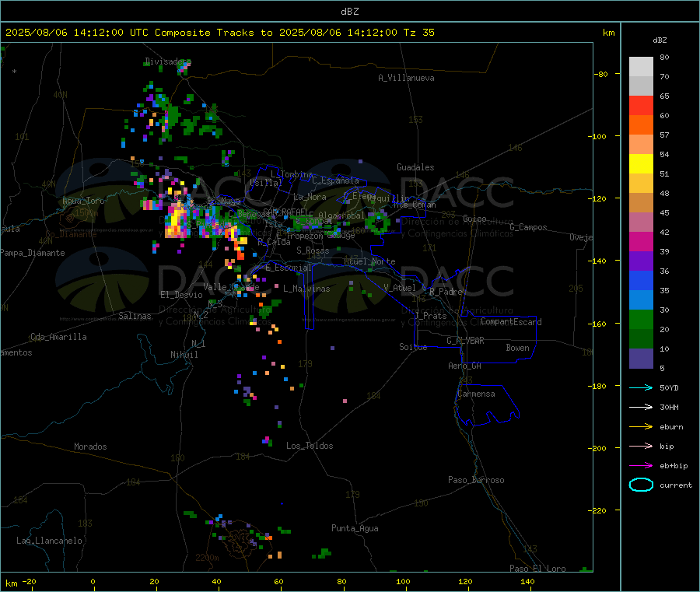Click the 'dBZ' title in top bar
The height and width of the screenshot is (592, 700).
pos(349,12)
